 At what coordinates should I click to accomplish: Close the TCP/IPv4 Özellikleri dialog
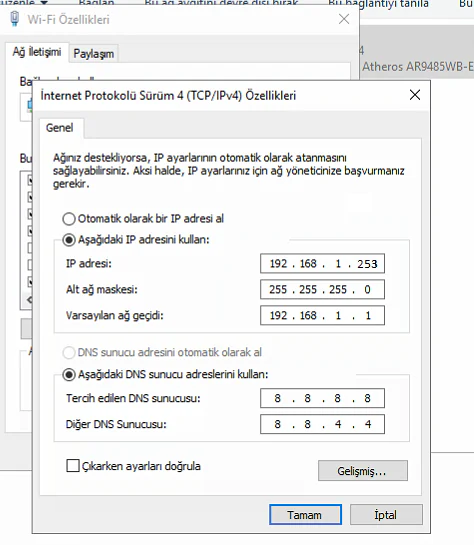tap(415, 95)
